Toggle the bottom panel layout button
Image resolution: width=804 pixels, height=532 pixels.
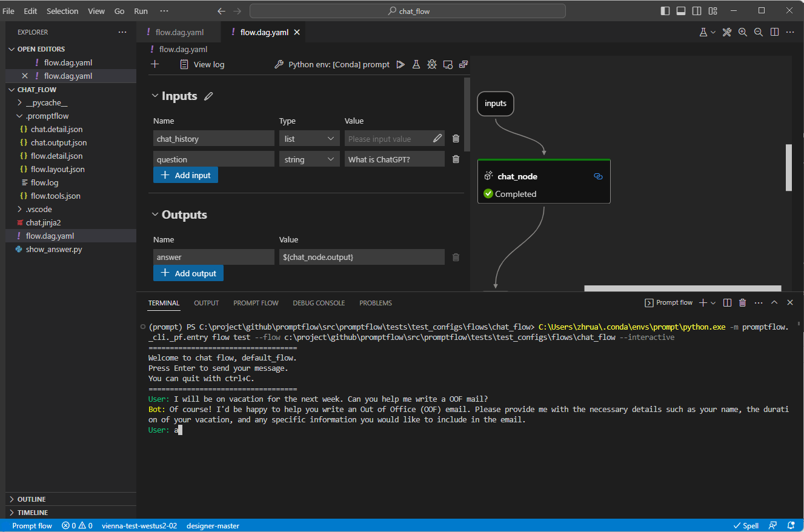[x=681, y=11]
